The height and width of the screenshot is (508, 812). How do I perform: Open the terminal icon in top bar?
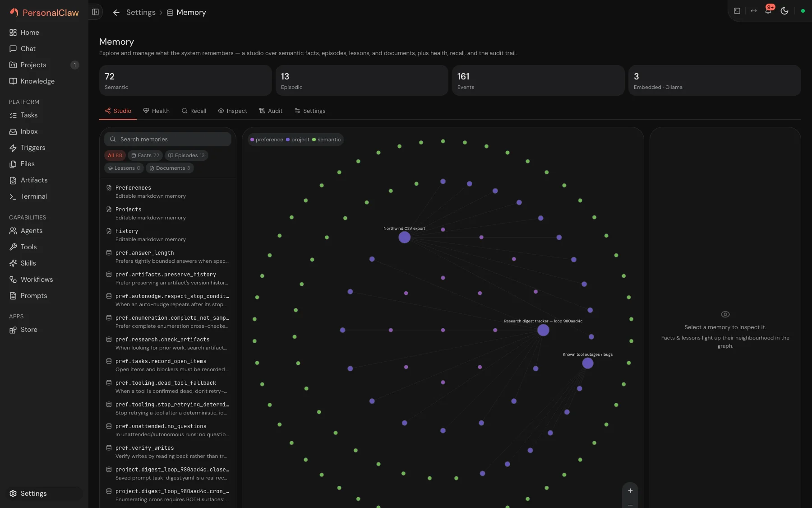tap(737, 11)
